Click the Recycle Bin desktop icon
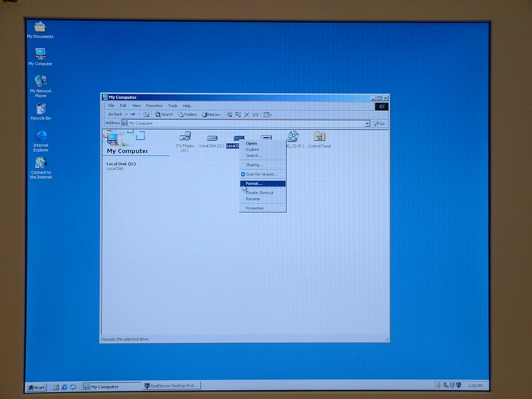This screenshot has width=532, height=399. pos(41,109)
